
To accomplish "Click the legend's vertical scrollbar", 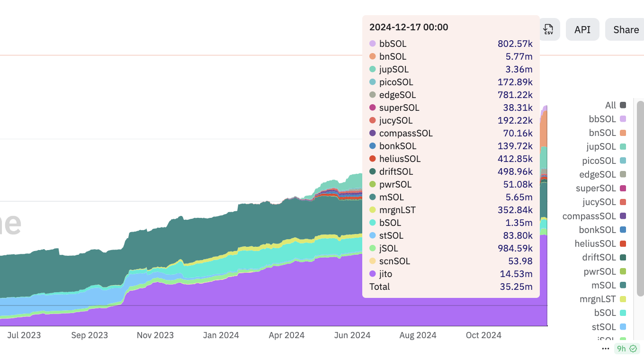I will point(640,198).
